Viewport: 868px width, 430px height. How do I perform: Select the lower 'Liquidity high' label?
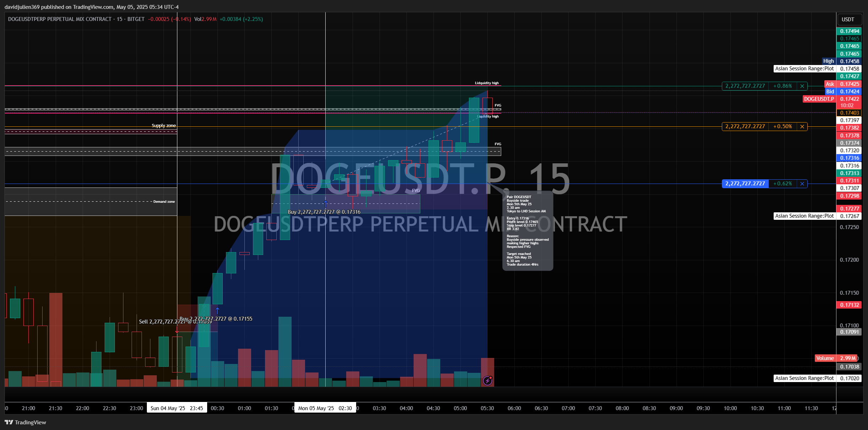click(488, 116)
